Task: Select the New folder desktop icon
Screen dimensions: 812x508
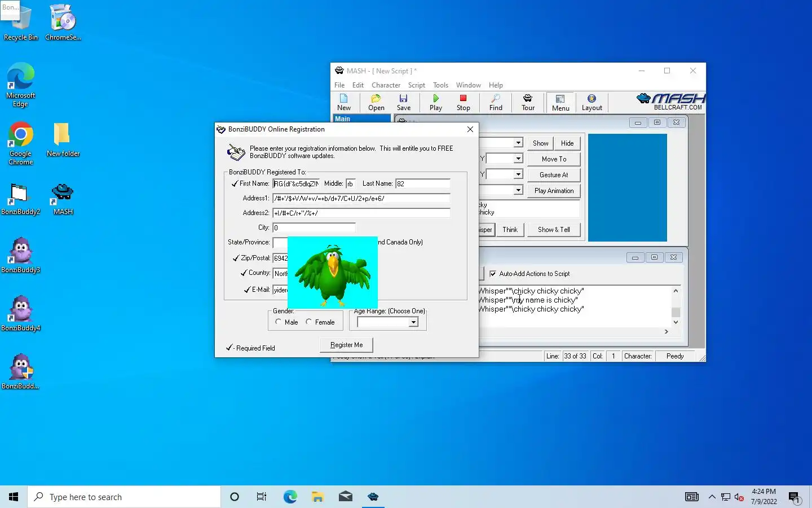Action: [63, 139]
